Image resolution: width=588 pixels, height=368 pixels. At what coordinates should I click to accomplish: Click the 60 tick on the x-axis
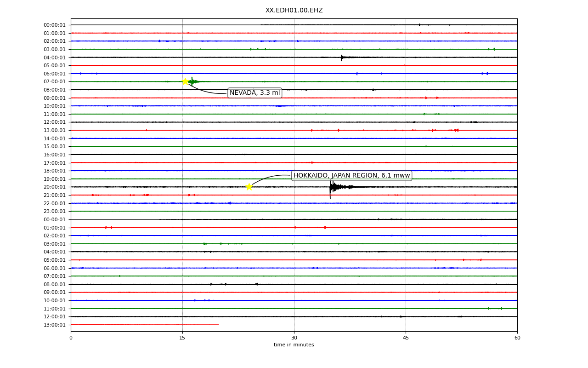pos(517,338)
